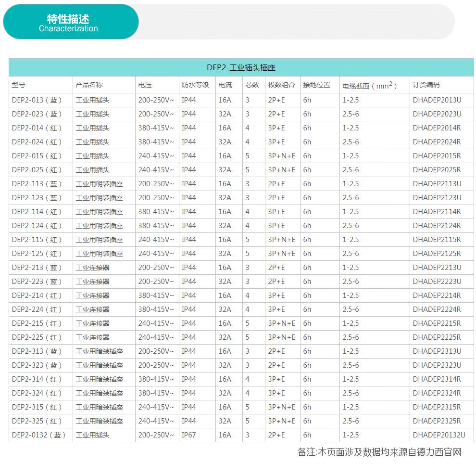476x475 pixels.
Task: Click order code DHADEP2024R
Action: (437, 142)
